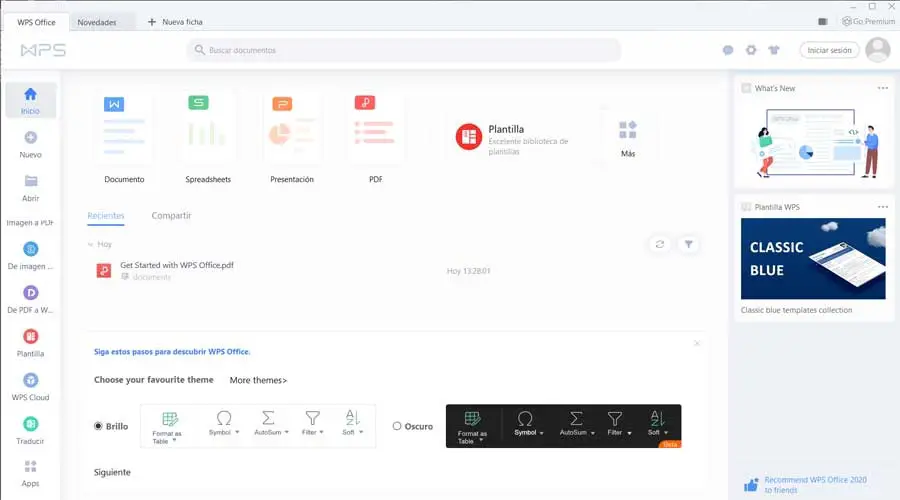Open the Apps grid in sidebar
Viewport: 900px width, 500px height.
30,474
